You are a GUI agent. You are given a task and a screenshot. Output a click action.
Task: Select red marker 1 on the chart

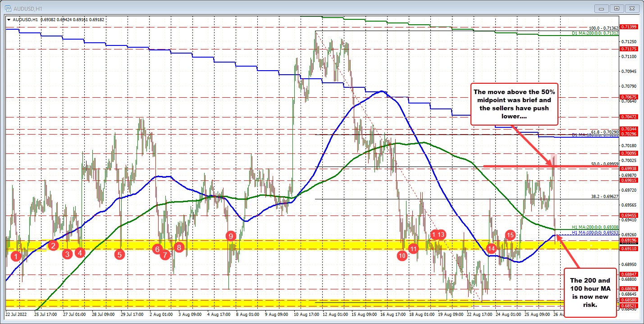click(x=16, y=256)
